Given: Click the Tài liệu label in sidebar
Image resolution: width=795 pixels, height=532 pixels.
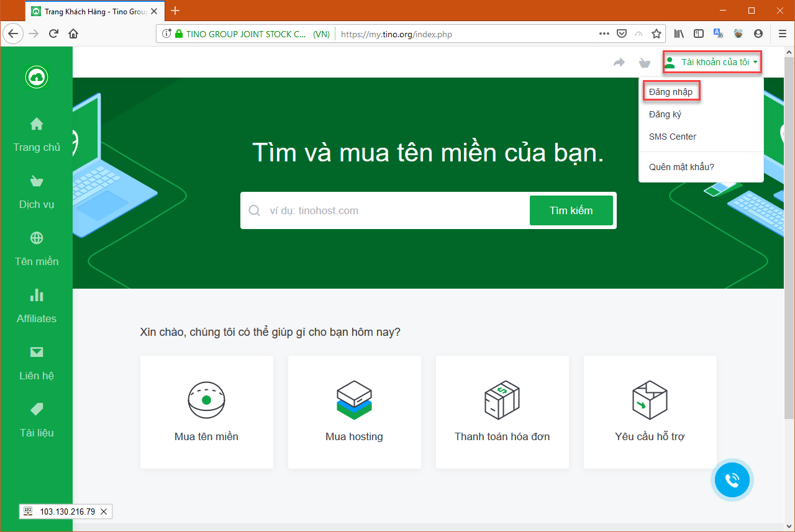Looking at the screenshot, I should [x=37, y=433].
